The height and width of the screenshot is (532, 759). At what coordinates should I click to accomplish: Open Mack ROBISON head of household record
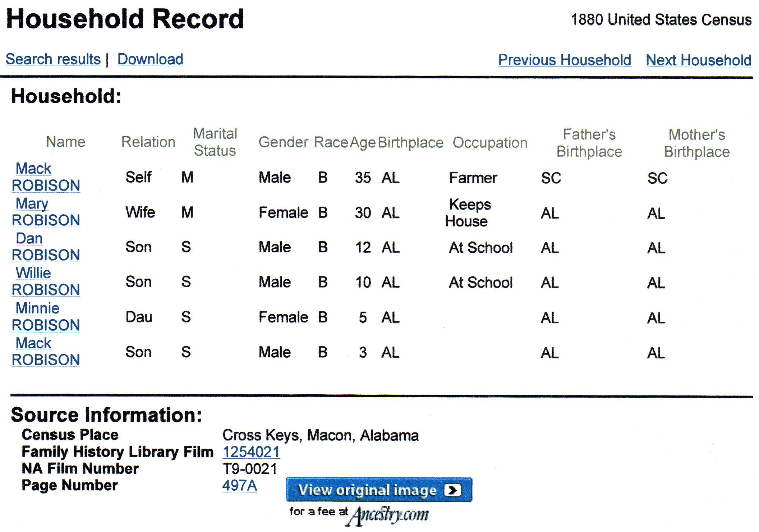[46, 177]
